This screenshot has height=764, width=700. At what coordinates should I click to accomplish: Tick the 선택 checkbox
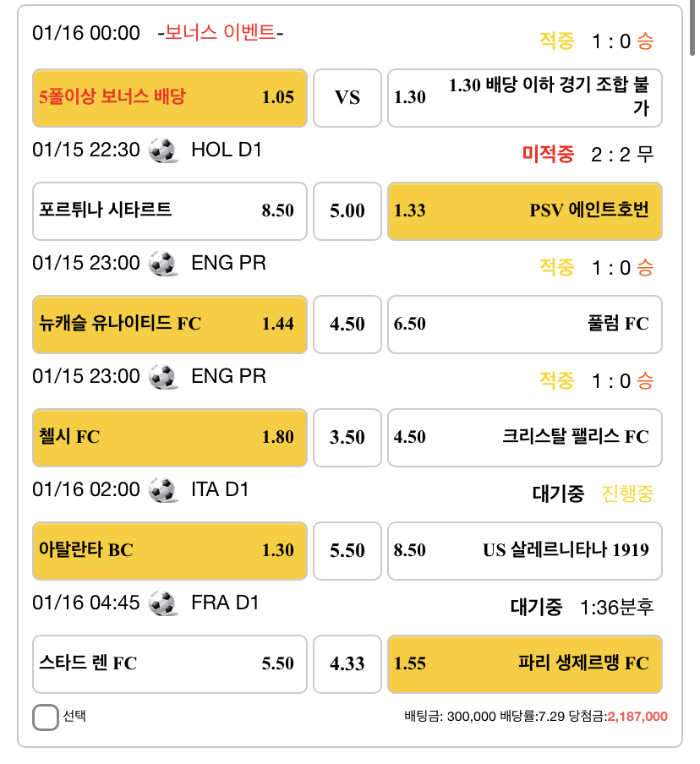[46, 718]
